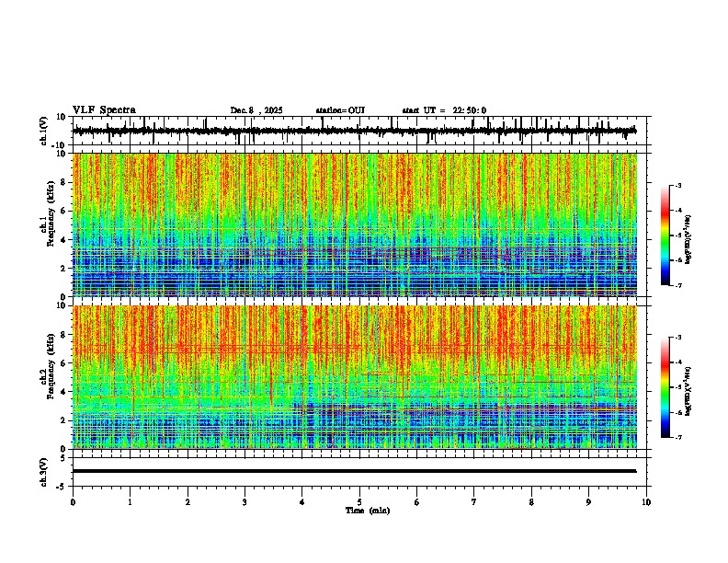Image resolution: width=728 pixels, height=563 pixels.
Task: Click the "6" kHz tick on ch.1 frequency axis
Action: point(64,211)
